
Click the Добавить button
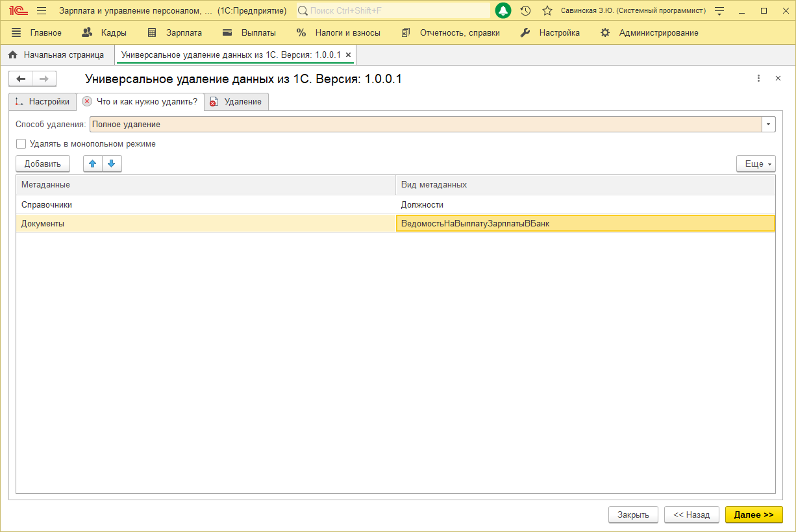coord(42,163)
